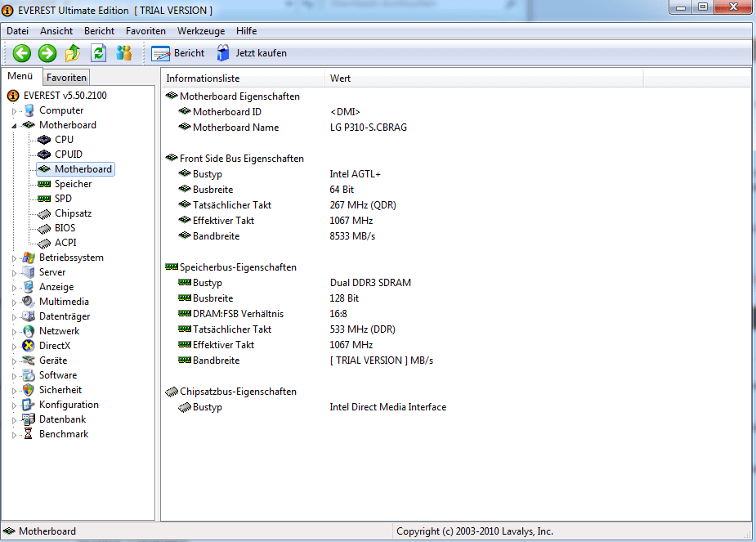Select Dual DDR3 SDRAM value
The image size is (756, 542).
[x=370, y=283]
